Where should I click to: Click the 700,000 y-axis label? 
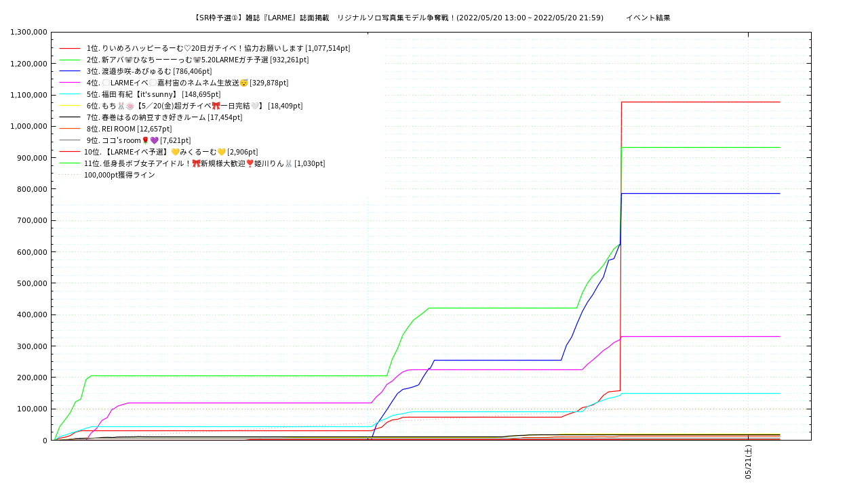pyautogui.click(x=32, y=220)
